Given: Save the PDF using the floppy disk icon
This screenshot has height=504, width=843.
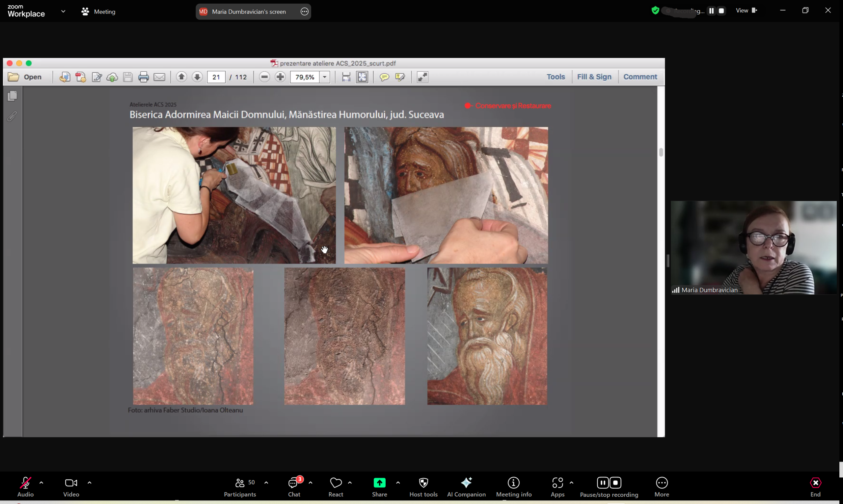Looking at the screenshot, I should click(128, 77).
